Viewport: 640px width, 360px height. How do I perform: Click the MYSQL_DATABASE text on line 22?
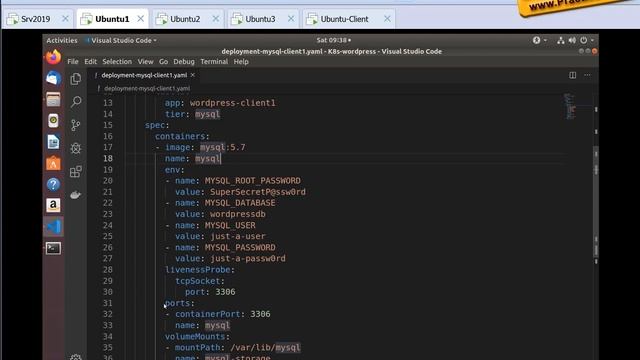(x=240, y=203)
